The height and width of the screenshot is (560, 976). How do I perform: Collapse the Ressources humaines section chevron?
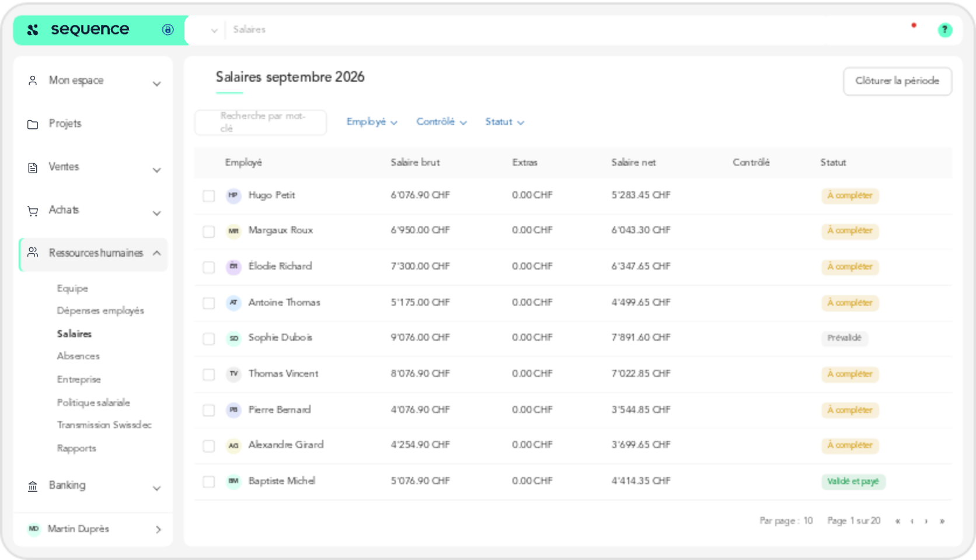point(156,253)
